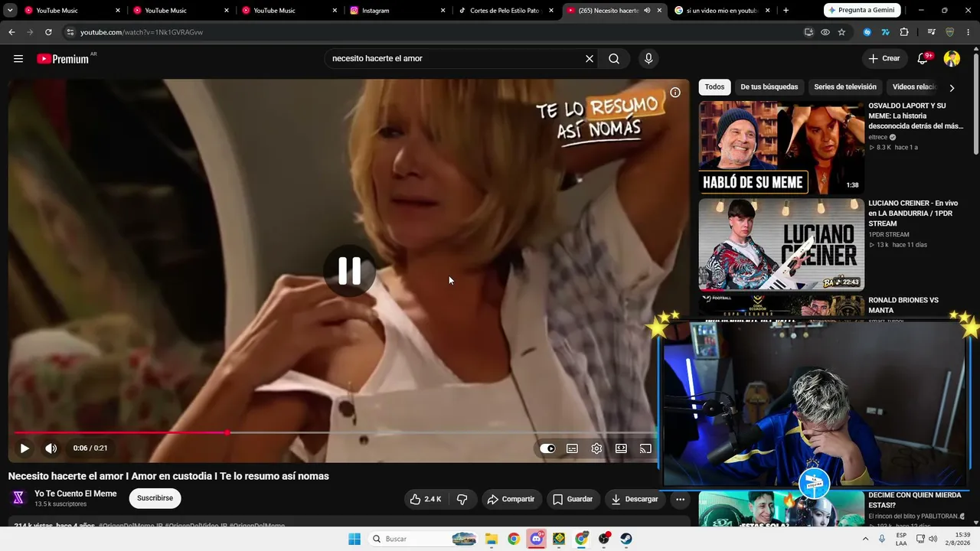Click the address bar URL field
980x551 pixels.
436,32
